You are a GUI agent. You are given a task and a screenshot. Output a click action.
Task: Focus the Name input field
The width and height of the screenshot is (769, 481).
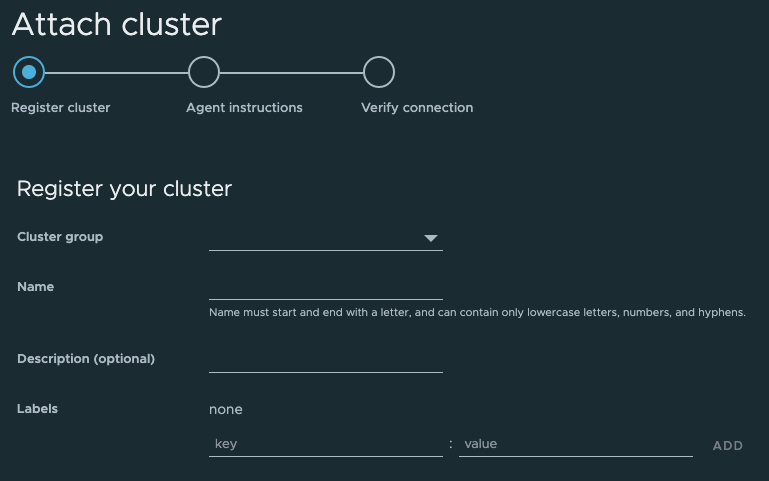pos(325,287)
